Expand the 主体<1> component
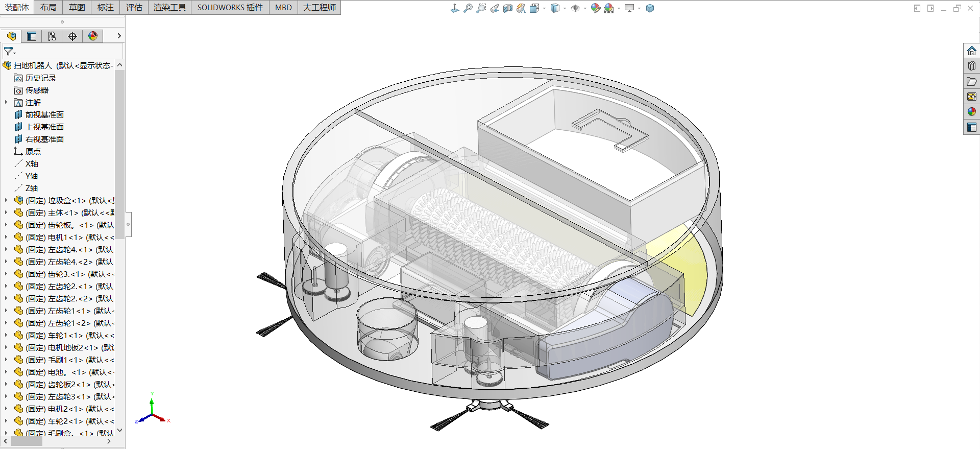Screen dimensions: 980x449 point(6,212)
